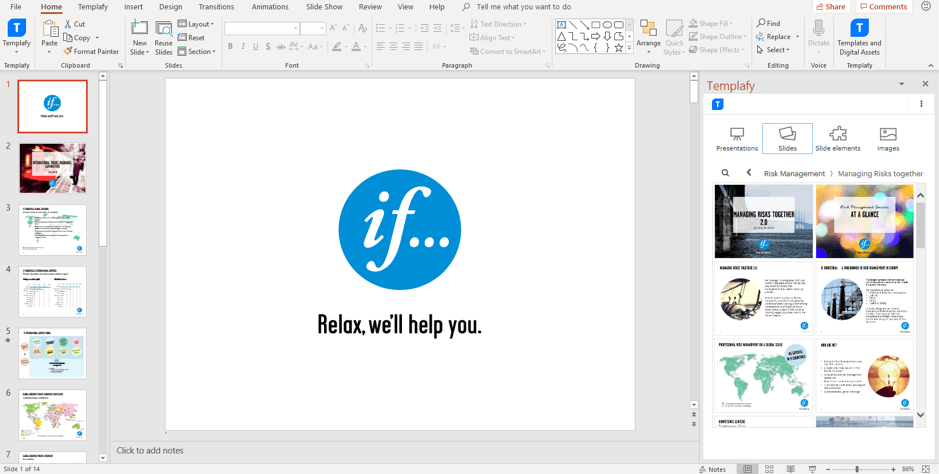Toggle Normal view in the status bar
939x474 pixels.
click(x=747, y=469)
